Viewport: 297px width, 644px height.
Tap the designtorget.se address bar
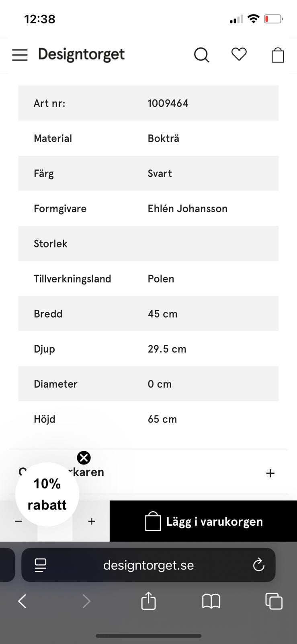[148, 565]
